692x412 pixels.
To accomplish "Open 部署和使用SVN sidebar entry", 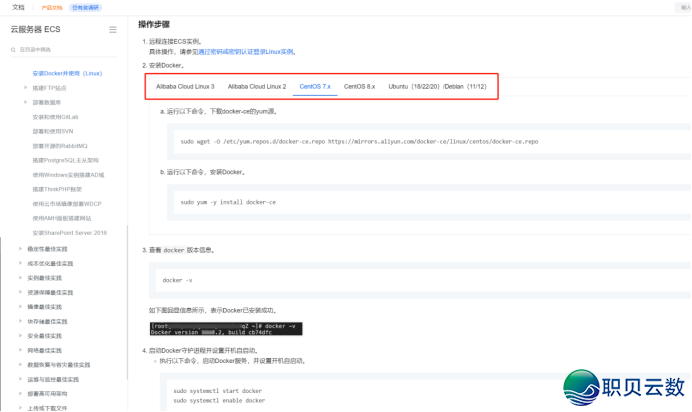I will coord(53,131).
